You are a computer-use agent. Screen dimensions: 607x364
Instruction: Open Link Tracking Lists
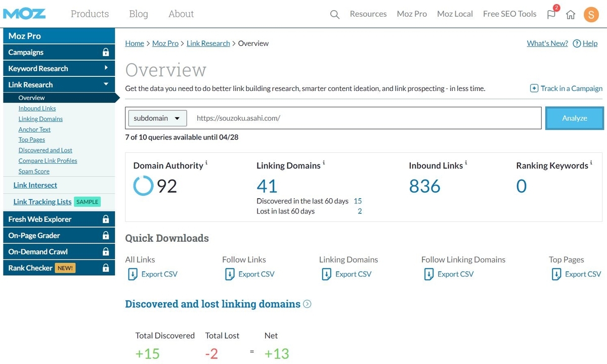42,202
